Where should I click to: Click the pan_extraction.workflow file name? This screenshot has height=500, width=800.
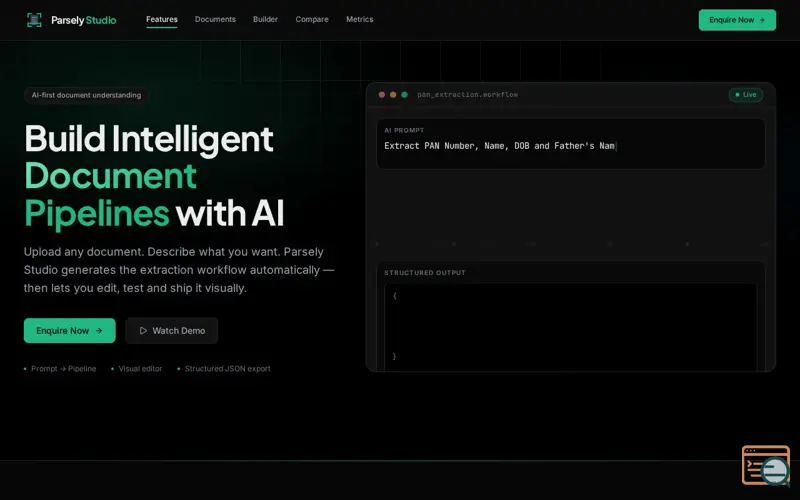(x=467, y=95)
